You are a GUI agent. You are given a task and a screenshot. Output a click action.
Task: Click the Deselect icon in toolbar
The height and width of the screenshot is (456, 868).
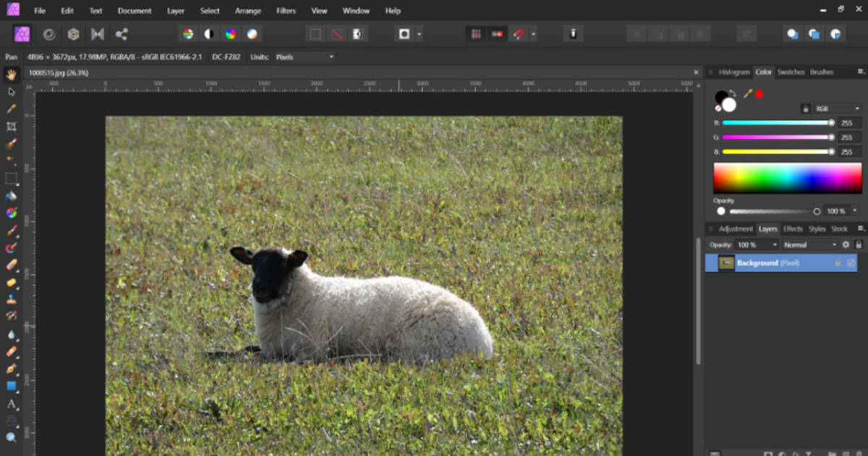(336, 34)
